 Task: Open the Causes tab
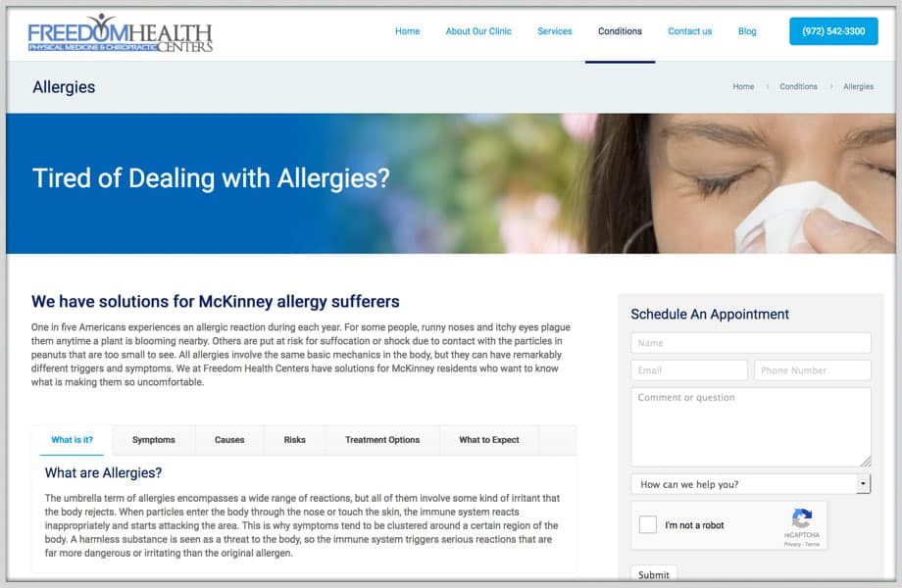click(x=229, y=440)
